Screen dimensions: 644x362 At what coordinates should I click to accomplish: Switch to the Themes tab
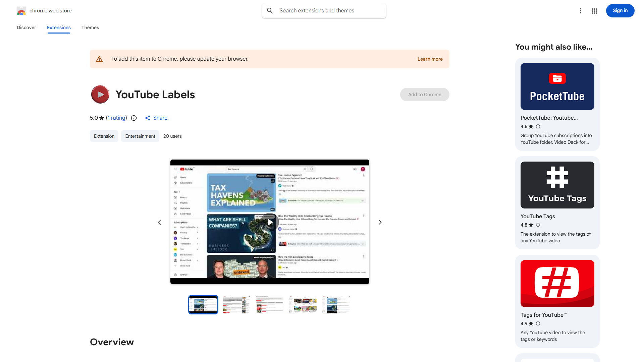pos(90,27)
